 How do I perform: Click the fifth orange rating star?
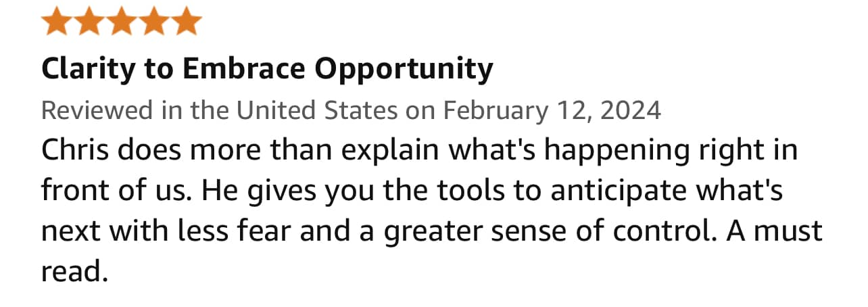pyautogui.click(x=187, y=21)
